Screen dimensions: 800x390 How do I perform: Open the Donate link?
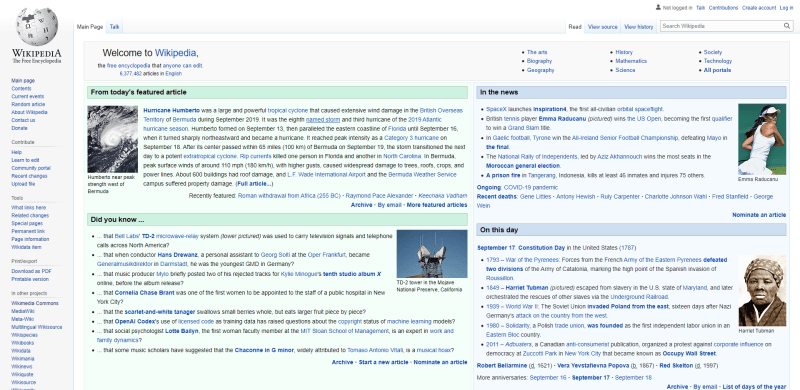click(19, 128)
